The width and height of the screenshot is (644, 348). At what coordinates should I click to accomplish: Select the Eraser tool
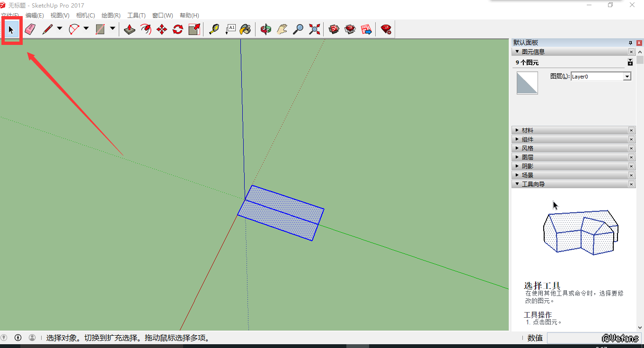(30, 29)
